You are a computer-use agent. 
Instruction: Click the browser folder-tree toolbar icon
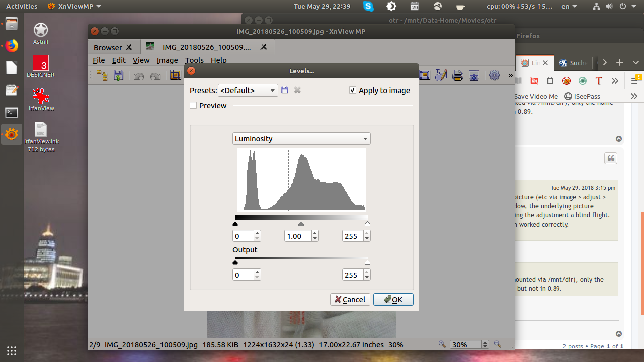(102, 76)
